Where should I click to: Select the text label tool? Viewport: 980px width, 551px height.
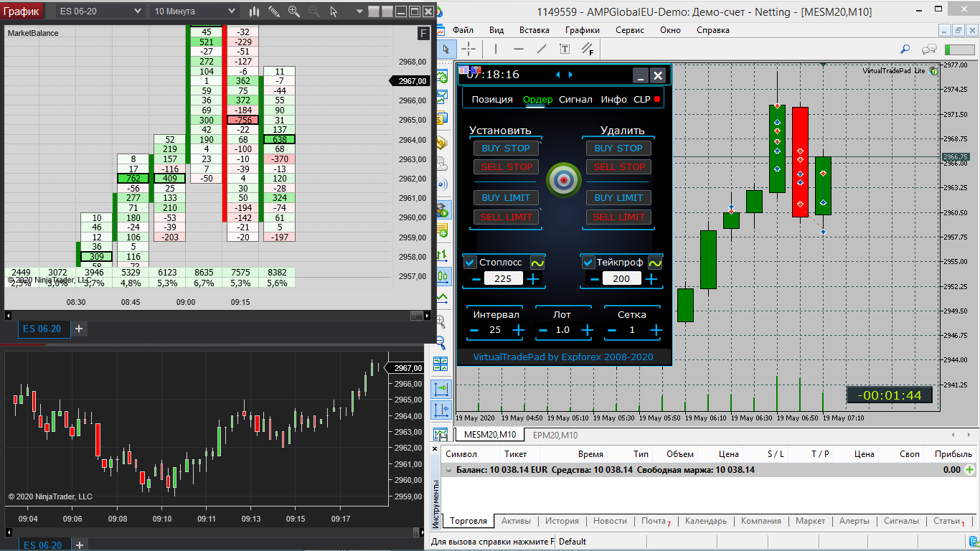(565, 49)
